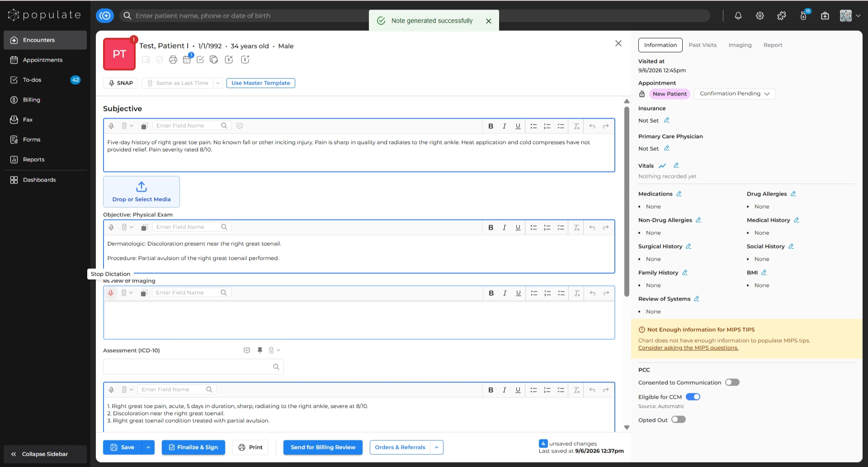Screen dimensions: 868x467
Task: Expand the Save button arrow menu
Action: (x=148, y=448)
